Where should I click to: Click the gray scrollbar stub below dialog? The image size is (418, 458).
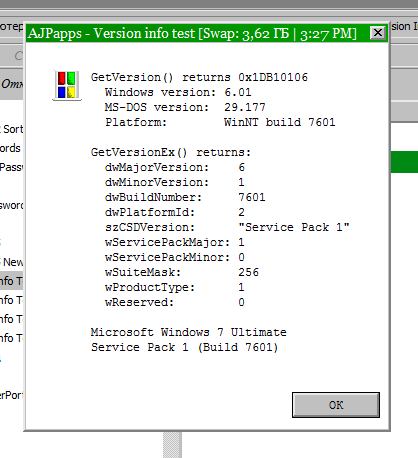coord(172,445)
